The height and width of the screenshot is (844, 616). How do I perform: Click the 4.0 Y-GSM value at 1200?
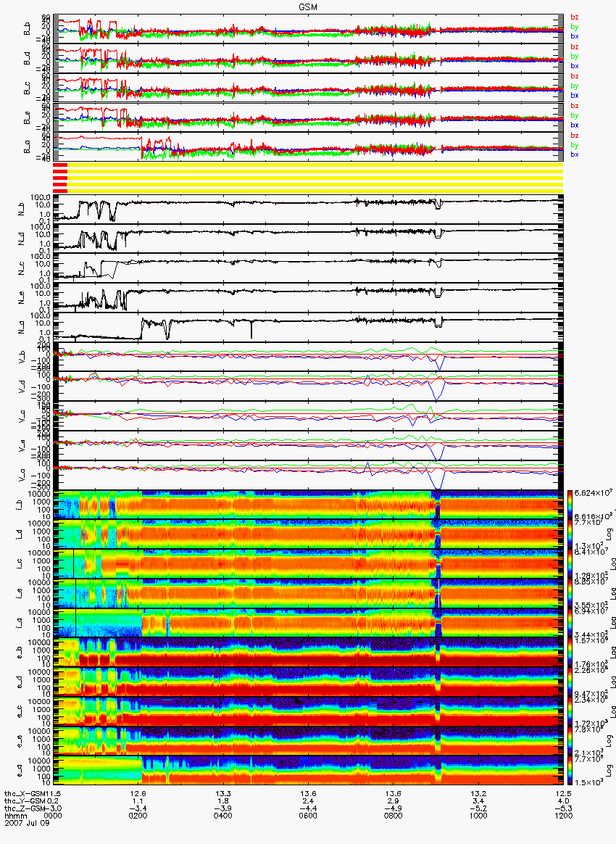(563, 801)
